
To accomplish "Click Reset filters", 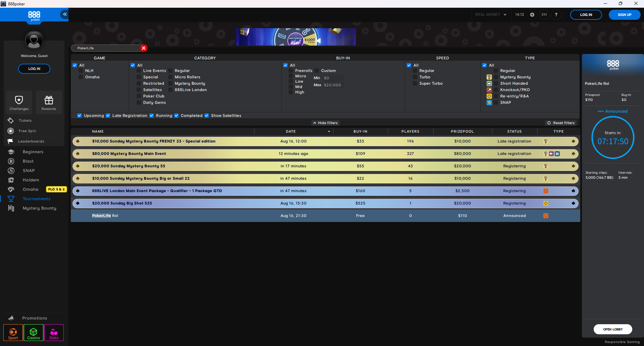I will [561, 123].
